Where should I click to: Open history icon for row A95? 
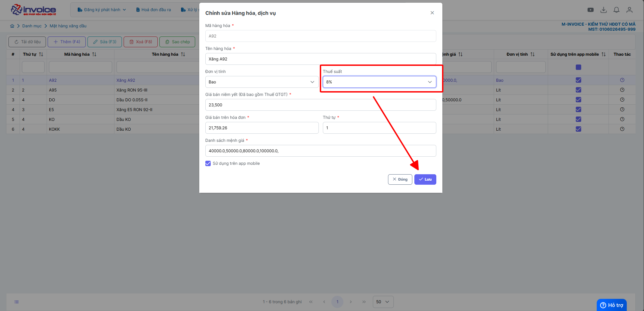[622, 90]
